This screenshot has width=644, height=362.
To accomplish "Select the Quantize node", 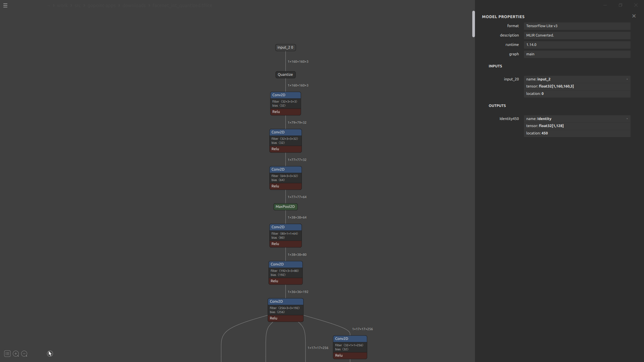I will pos(285,74).
